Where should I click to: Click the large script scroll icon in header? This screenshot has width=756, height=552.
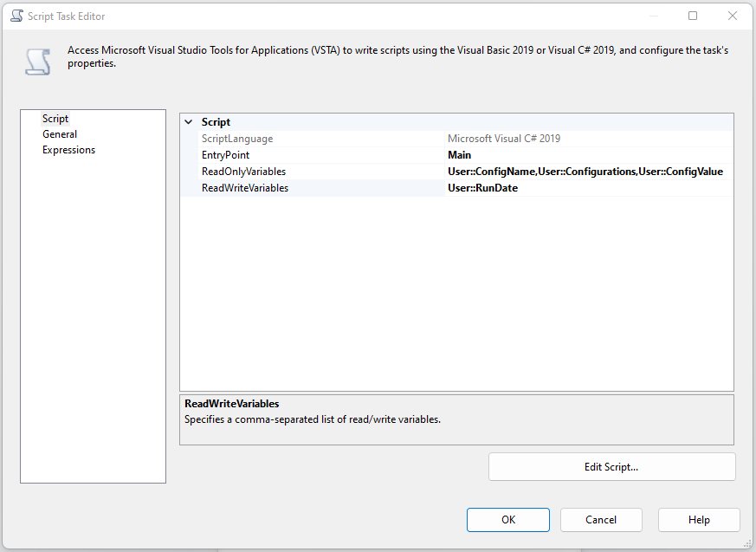(37, 62)
